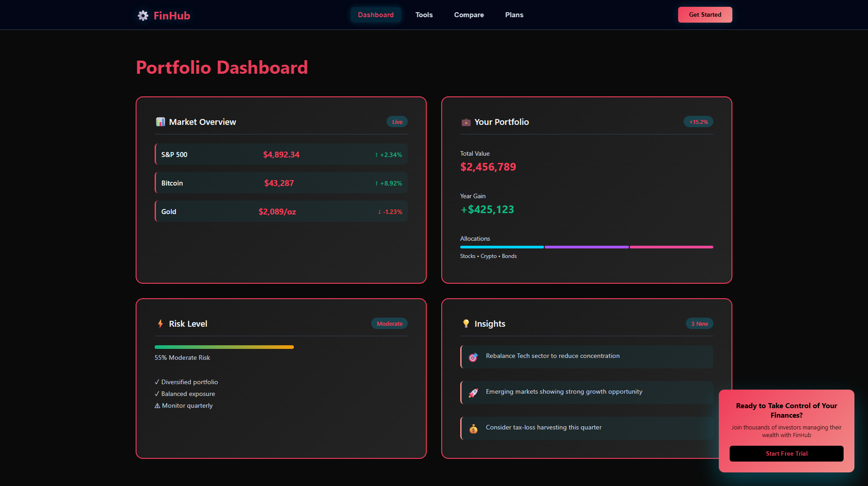Click the Get Started button

coord(705,14)
